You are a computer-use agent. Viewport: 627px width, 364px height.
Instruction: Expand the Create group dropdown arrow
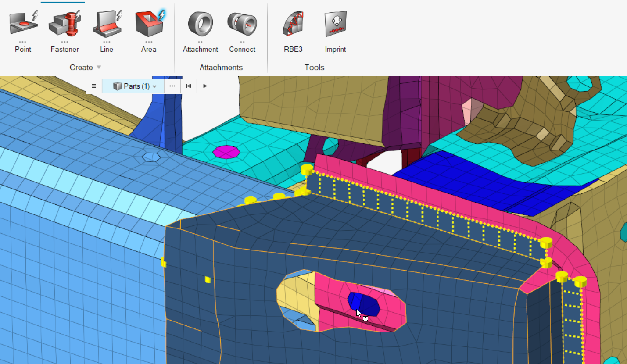(x=99, y=68)
